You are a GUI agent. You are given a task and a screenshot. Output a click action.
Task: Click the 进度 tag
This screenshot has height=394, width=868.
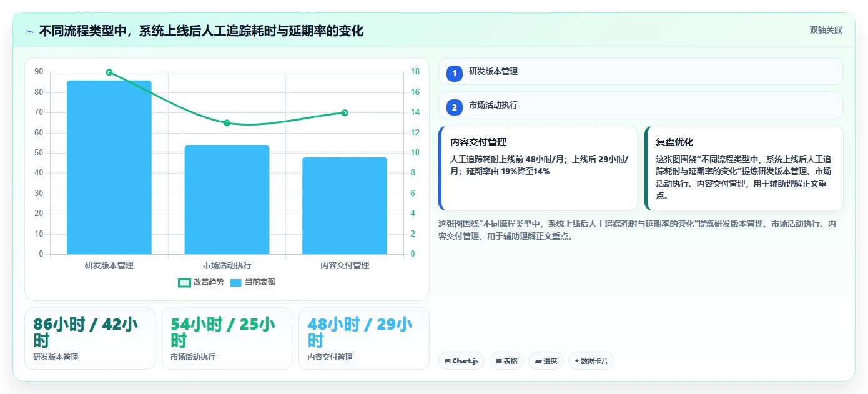pyautogui.click(x=546, y=361)
